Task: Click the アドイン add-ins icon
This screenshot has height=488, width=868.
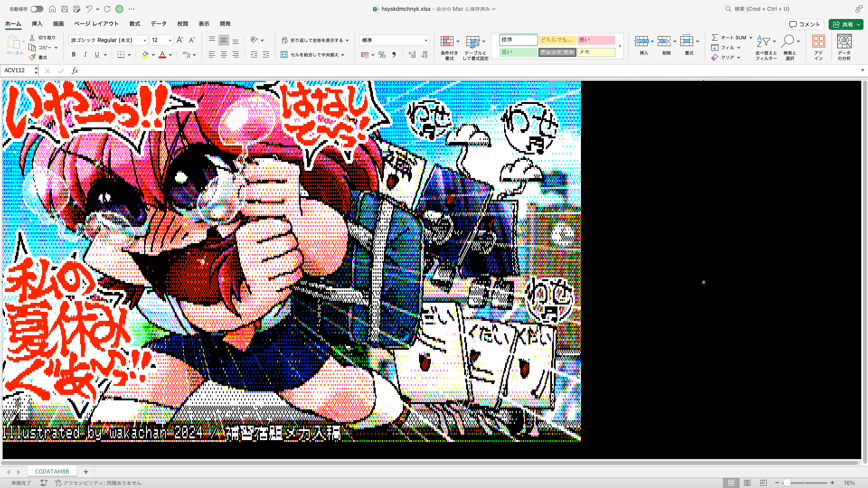Action: click(x=819, y=42)
